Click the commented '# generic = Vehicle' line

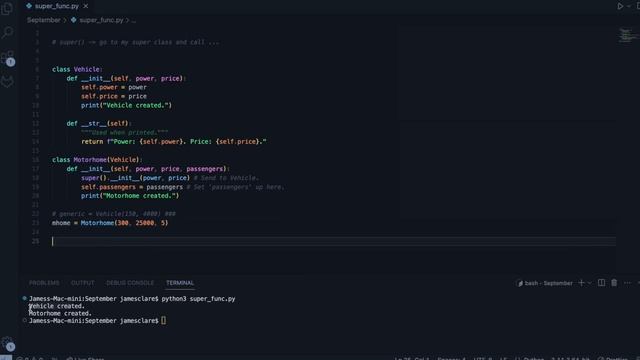[x=113, y=214]
